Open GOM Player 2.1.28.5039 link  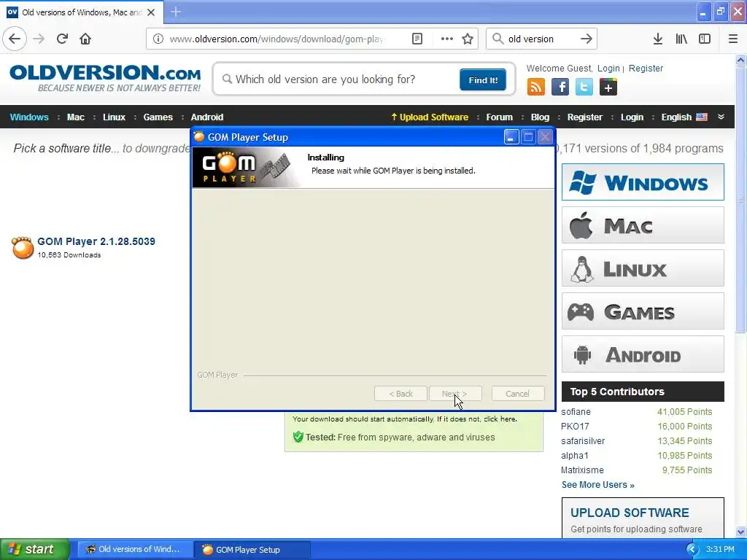point(96,241)
